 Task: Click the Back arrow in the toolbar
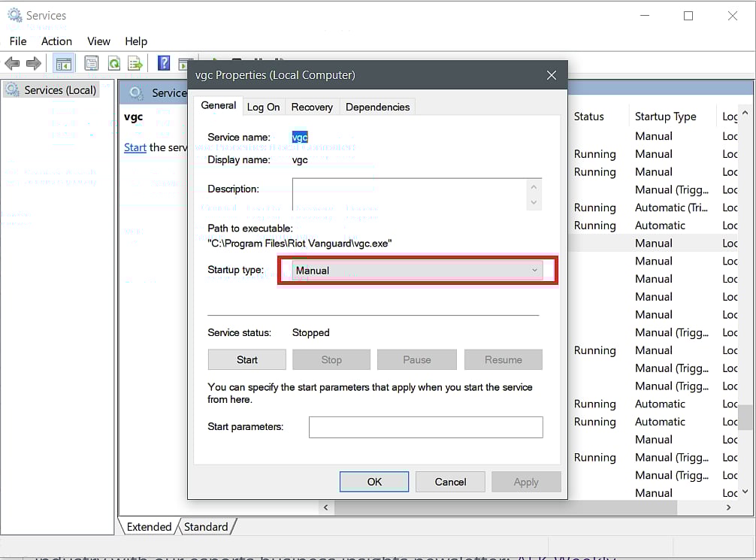coord(12,64)
